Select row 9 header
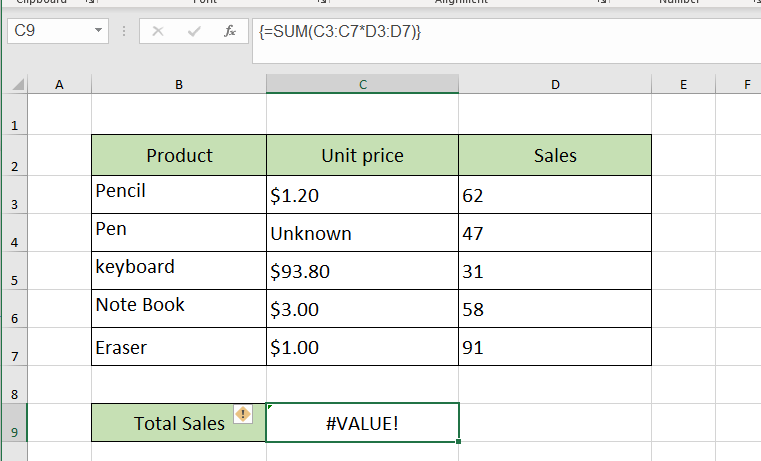The image size is (761, 461). coord(15,423)
